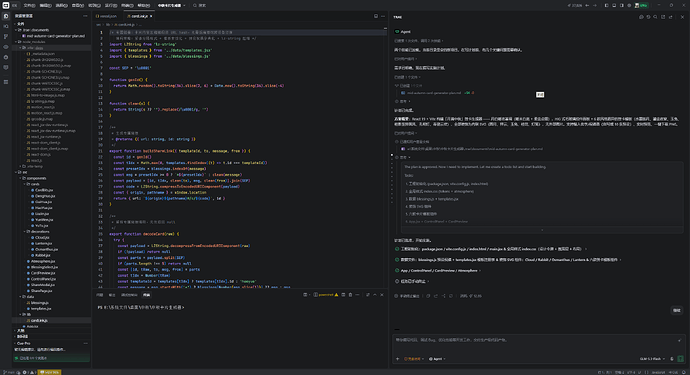
Task: Go forward with the title bar right arrow
Action: click(595, 5)
